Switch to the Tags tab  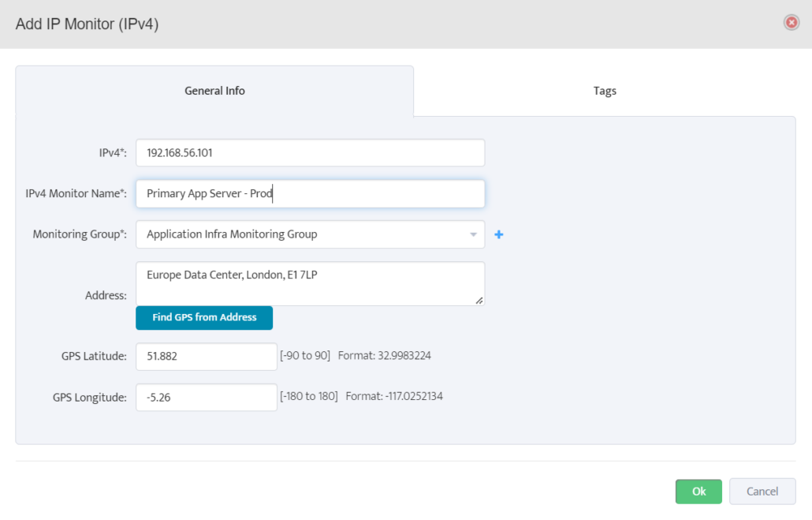click(604, 90)
